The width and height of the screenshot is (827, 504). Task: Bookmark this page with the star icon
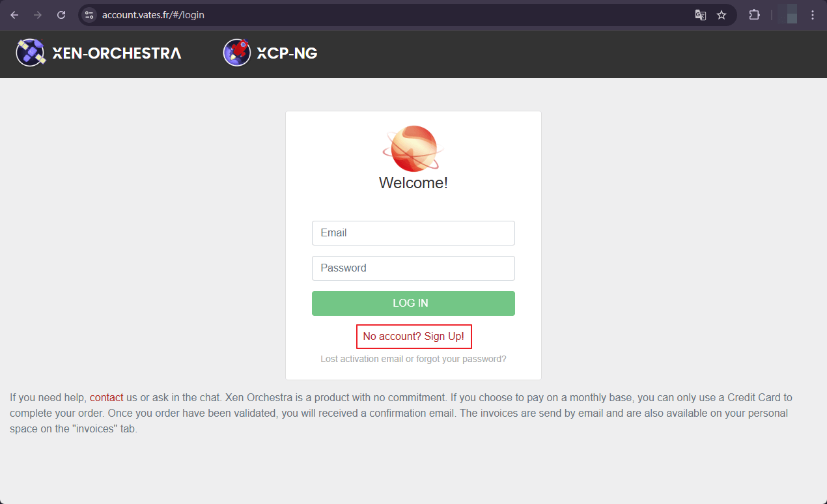click(x=722, y=15)
